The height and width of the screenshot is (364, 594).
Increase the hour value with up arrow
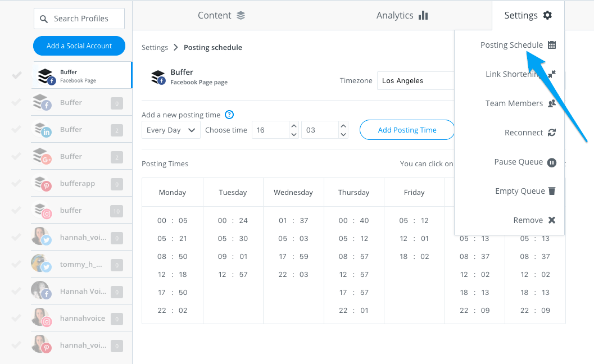click(x=293, y=126)
